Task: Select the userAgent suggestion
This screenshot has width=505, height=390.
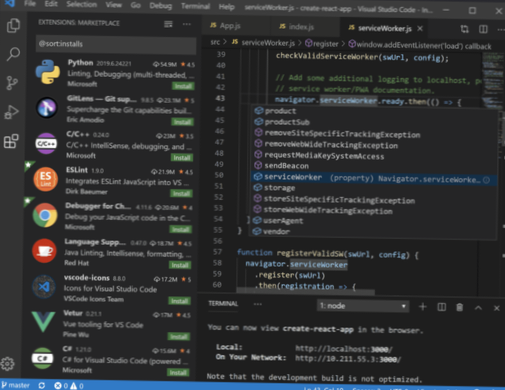Action: (x=374, y=221)
